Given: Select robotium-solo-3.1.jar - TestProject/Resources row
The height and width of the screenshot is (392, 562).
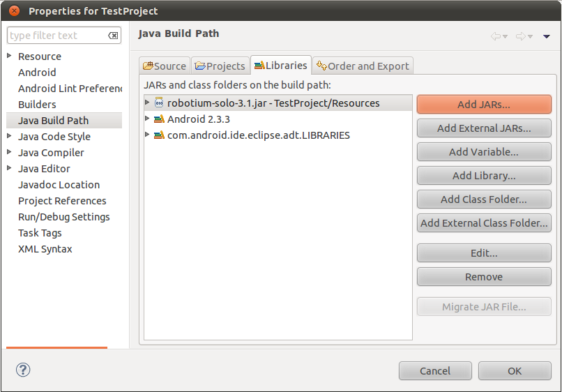Looking at the screenshot, I should point(278,103).
